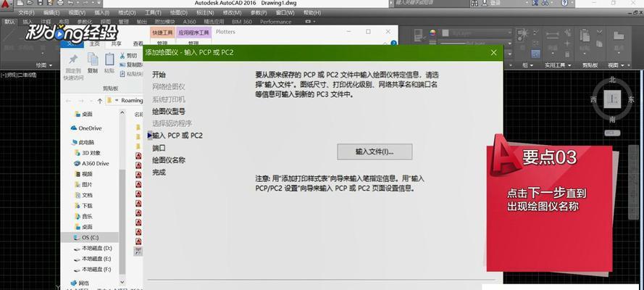
Task: Open the 编辑(E) menu in AutoCAD
Action: (x=51, y=13)
